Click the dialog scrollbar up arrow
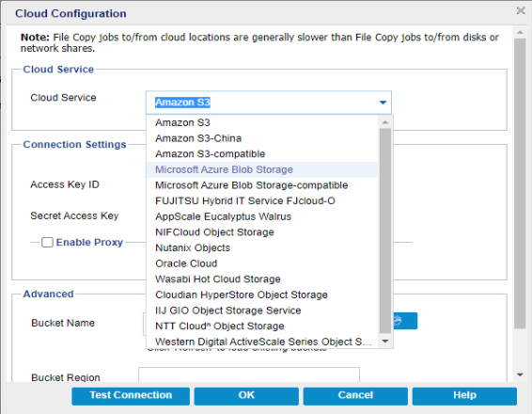Image resolution: width=532 pixels, height=414 pixels. tap(520, 32)
